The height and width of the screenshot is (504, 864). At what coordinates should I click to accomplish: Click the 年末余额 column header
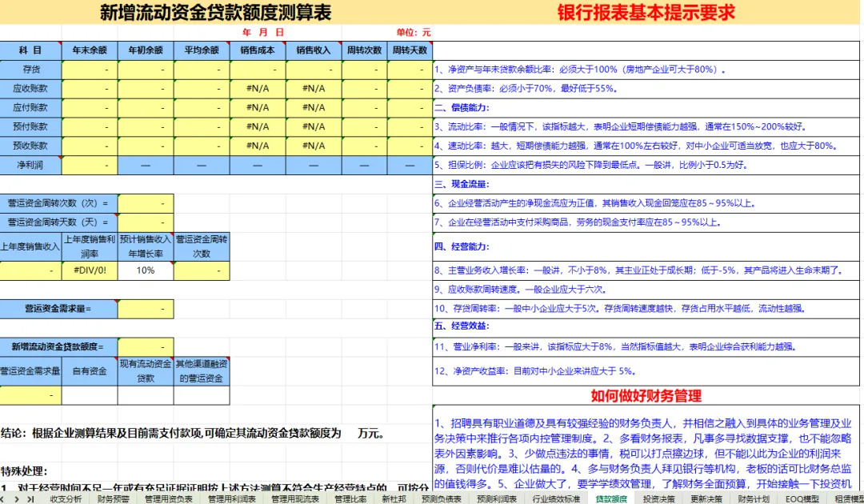(90, 50)
